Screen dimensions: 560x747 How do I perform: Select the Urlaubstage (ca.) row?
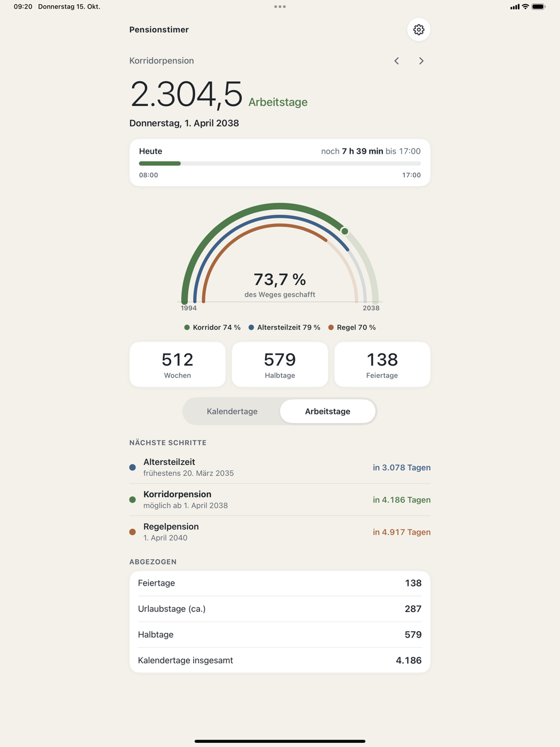[280, 609]
